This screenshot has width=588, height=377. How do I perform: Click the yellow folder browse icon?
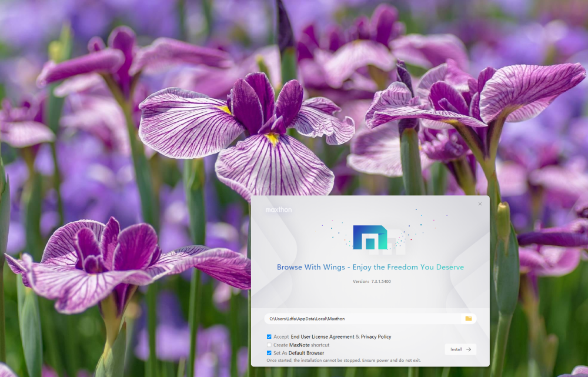469,318
